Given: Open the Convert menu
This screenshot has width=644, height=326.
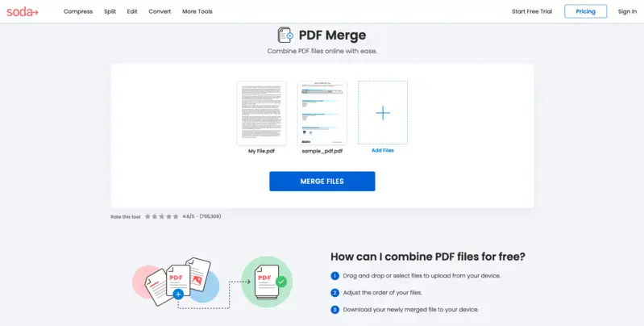Looking at the screenshot, I should [x=160, y=11].
